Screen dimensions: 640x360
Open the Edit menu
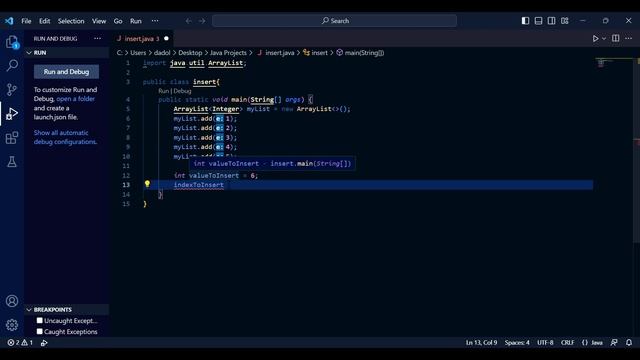coord(44,21)
